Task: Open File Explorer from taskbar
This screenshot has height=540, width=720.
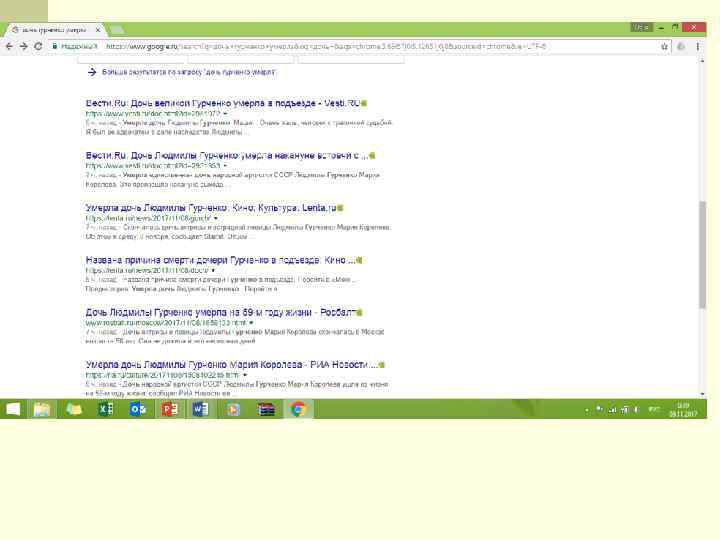Action: [41, 409]
